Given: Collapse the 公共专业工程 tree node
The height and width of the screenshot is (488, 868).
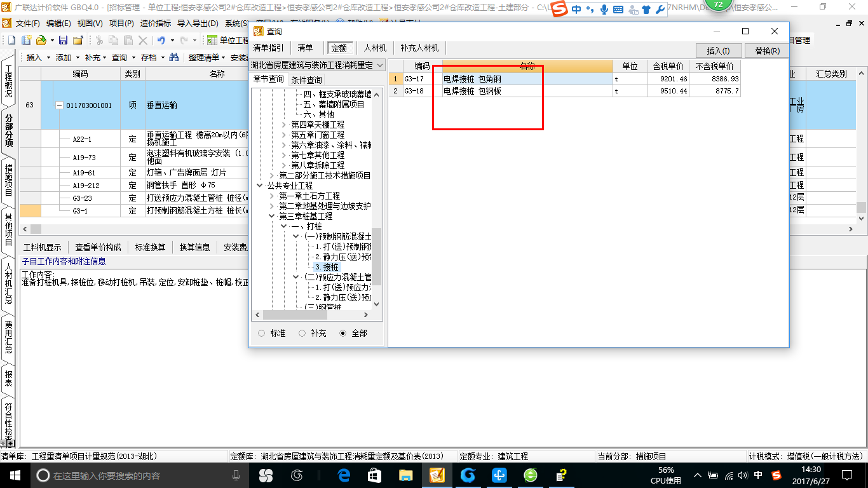Looking at the screenshot, I should (261, 186).
